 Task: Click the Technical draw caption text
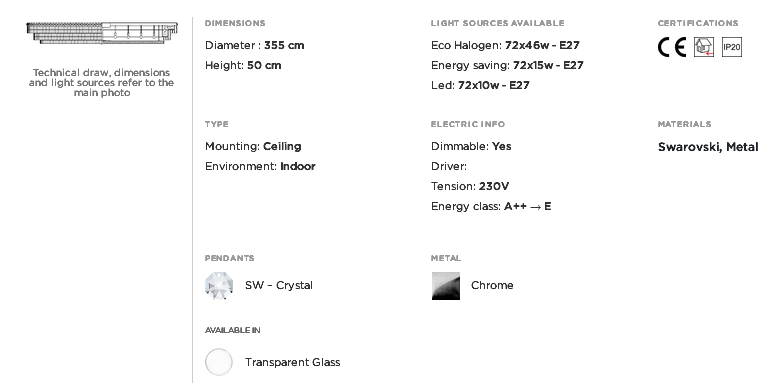pyautogui.click(x=102, y=83)
